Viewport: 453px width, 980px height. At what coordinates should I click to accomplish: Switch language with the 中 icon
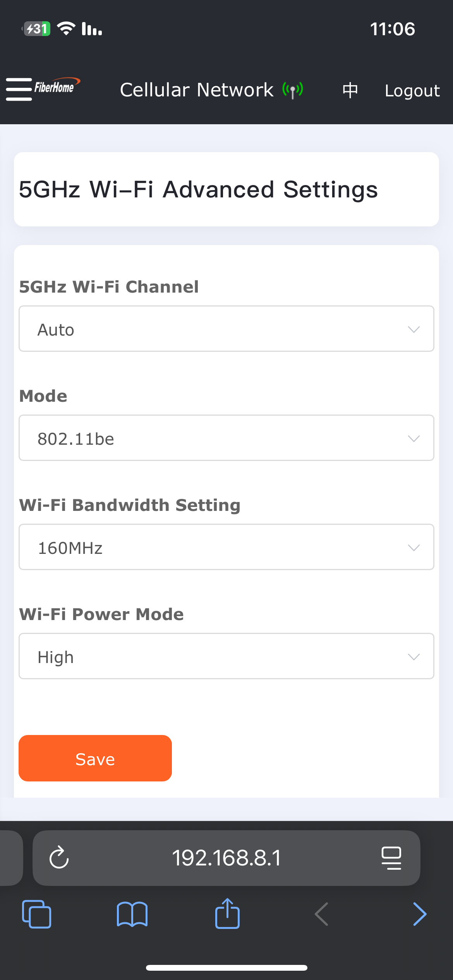pyautogui.click(x=350, y=90)
